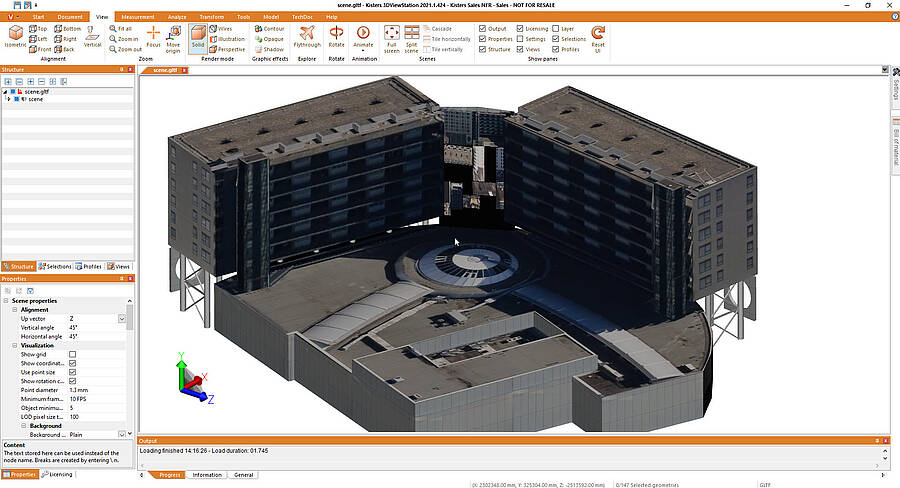Set render mode to Illustration
This screenshot has height=488, width=900.
227,39
